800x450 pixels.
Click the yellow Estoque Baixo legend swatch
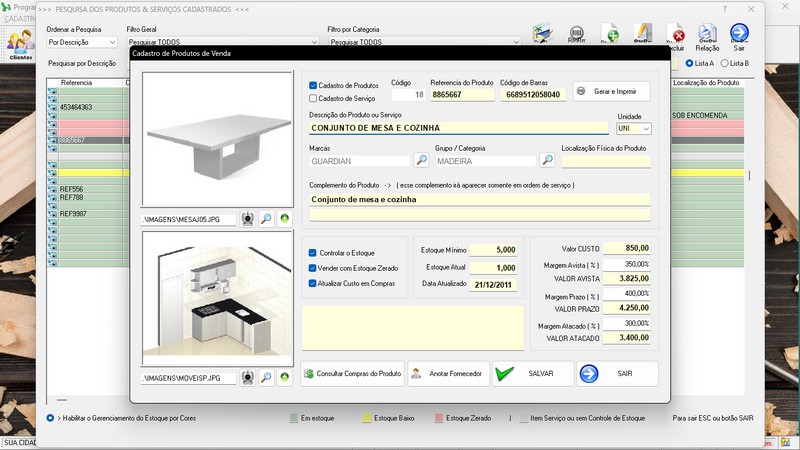367,418
